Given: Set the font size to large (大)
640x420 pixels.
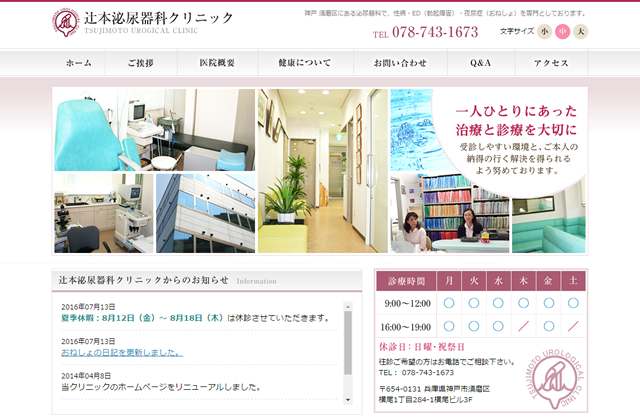Looking at the screenshot, I should 580,31.
